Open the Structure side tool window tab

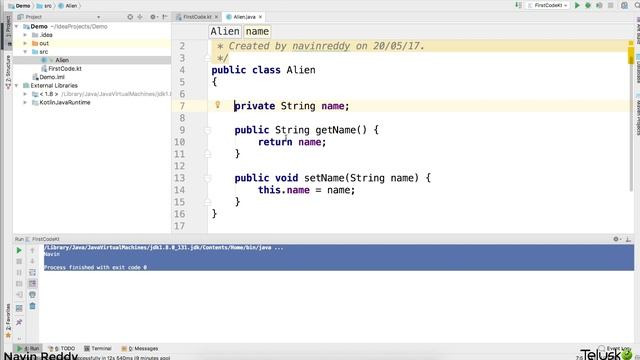click(x=8, y=72)
